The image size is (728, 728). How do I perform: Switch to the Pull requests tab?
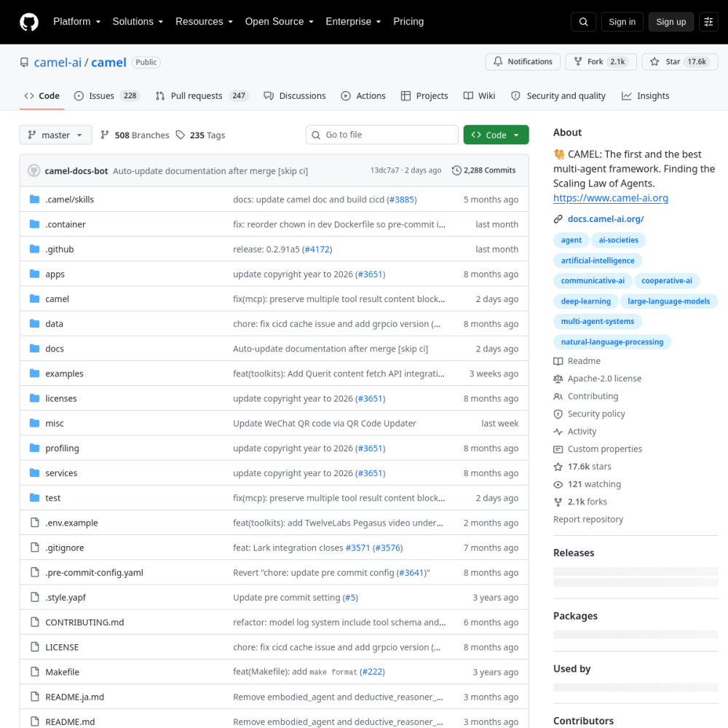tap(202, 95)
